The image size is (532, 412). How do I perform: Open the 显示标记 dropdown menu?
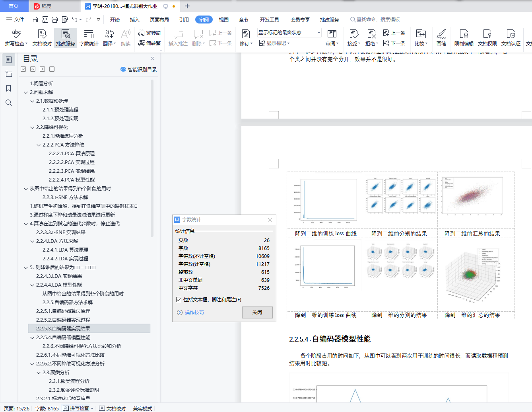pyautogui.click(x=274, y=43)
